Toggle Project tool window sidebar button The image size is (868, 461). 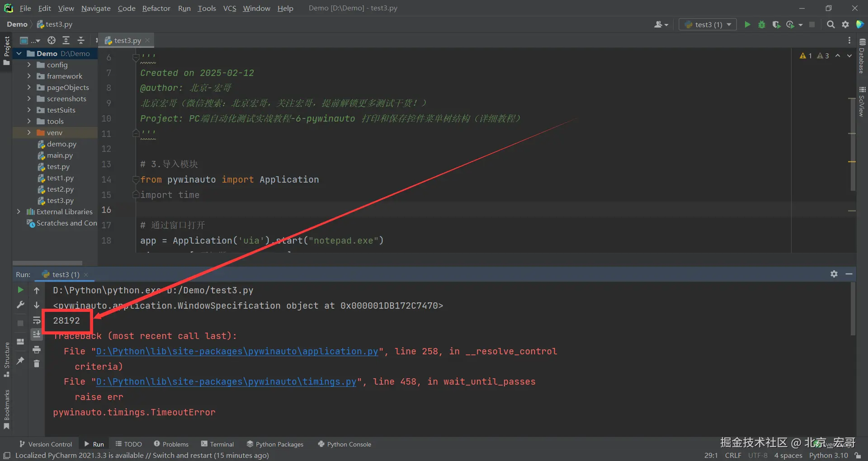tap(6, 51)
